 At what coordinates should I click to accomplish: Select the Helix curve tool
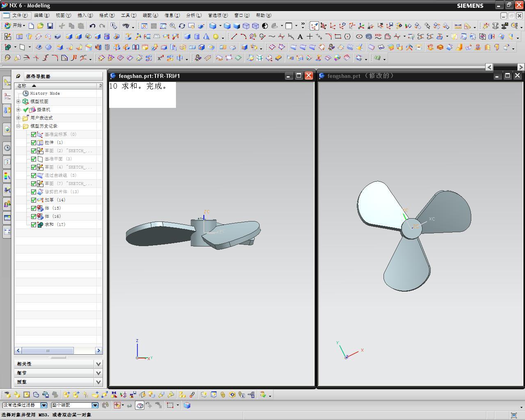tap(368, 37)
